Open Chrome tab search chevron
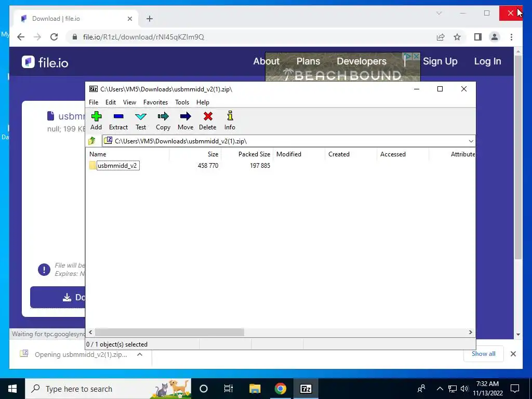532x399 pixels. click(438, 13)
